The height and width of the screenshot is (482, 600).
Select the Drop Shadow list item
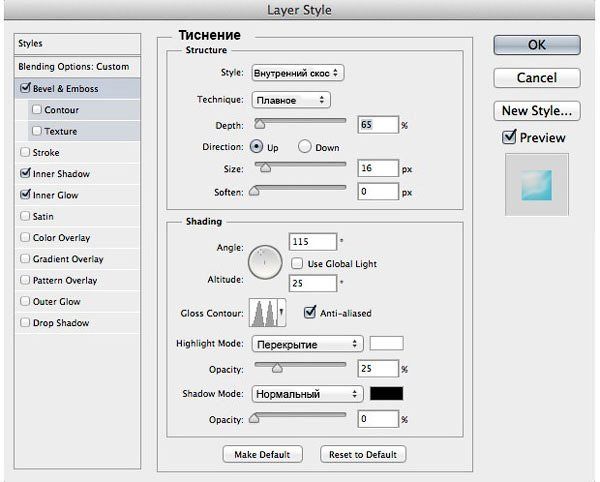[24, 323]
